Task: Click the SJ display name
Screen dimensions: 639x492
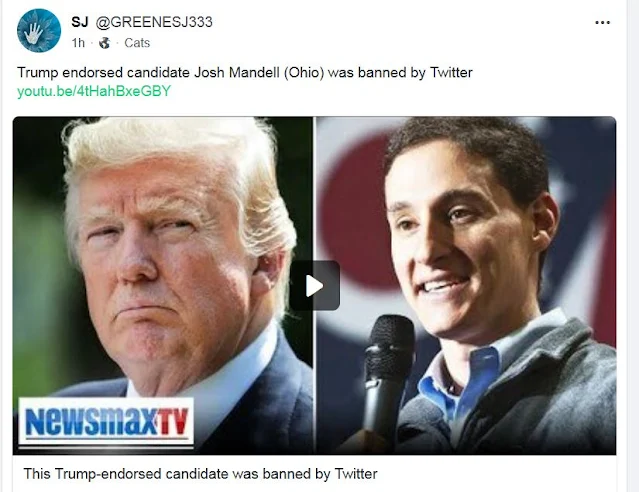Action: click(x=79, y=22)
